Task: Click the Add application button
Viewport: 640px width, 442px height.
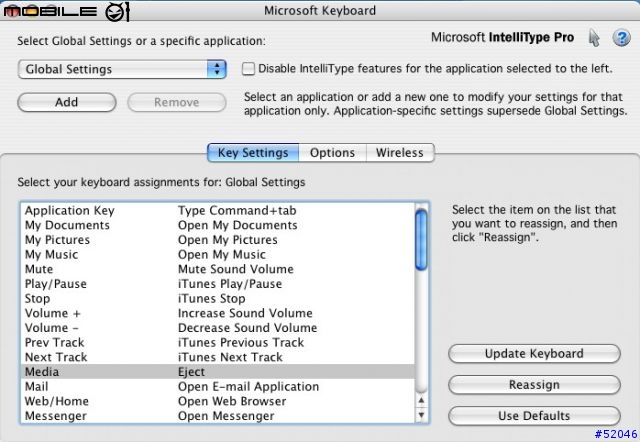Action: click(67, 102)
